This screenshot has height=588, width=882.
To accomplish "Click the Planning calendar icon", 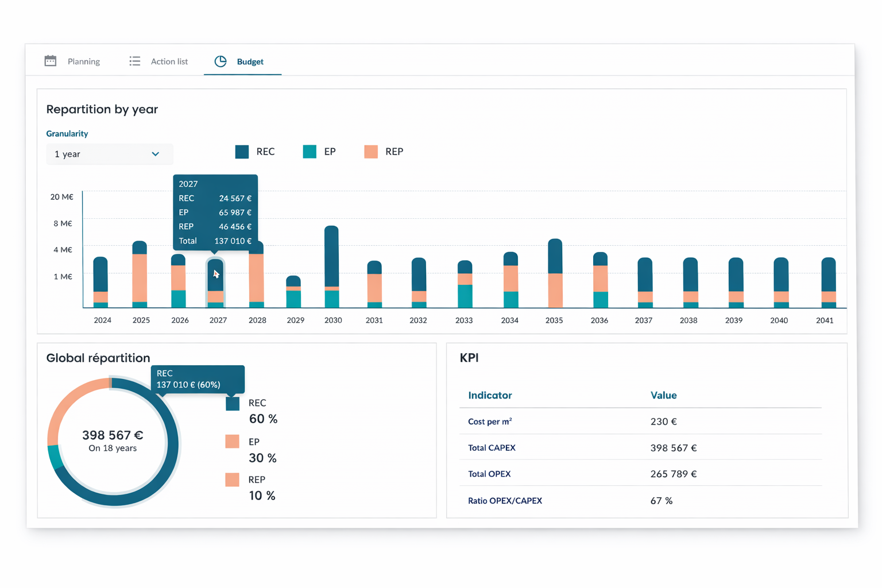I will click(51, 61).
